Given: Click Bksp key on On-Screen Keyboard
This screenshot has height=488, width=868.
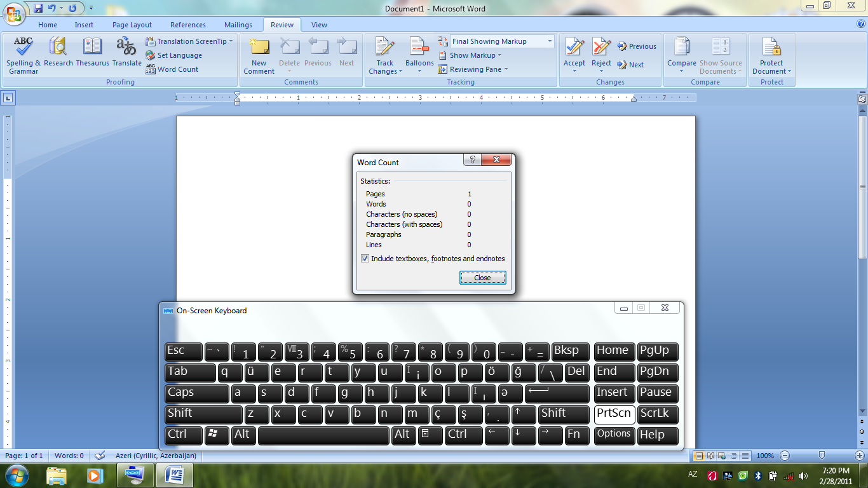Looking at the screenshot, I should point(570,351).
